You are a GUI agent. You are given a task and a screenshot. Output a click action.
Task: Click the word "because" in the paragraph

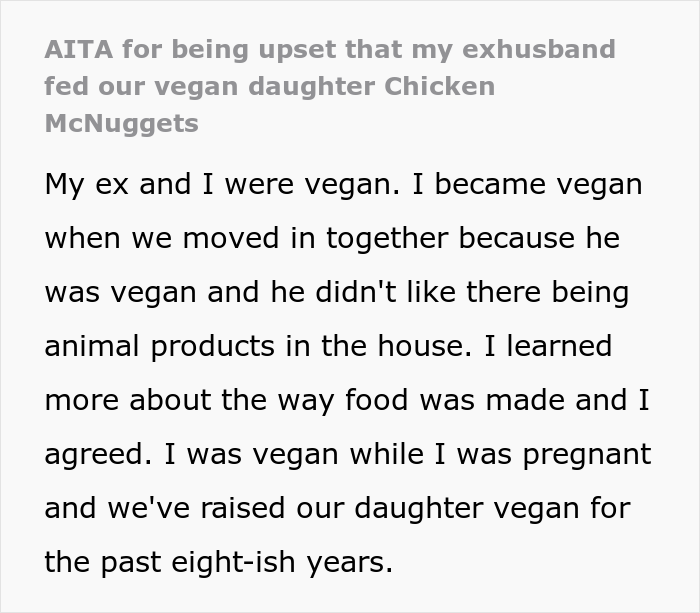tap(510, 240)
